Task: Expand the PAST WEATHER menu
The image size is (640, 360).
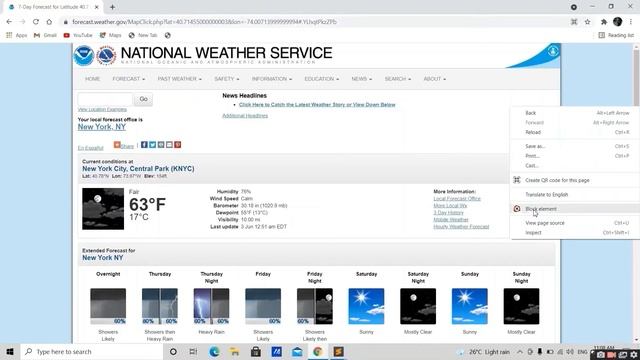Action: 180,79
